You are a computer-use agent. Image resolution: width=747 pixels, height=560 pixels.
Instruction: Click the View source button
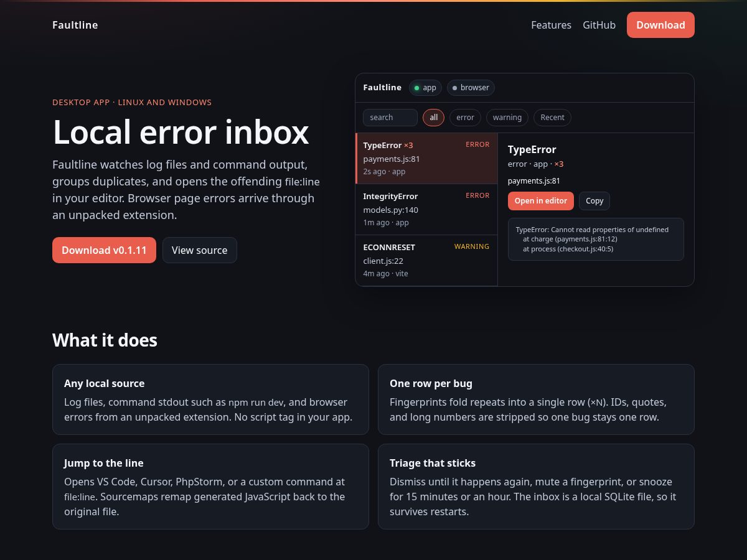(199, 250)
